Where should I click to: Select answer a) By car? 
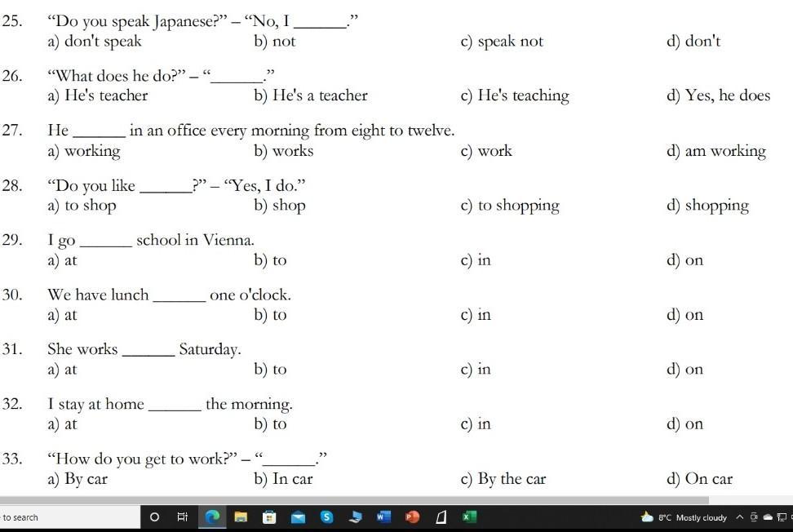click(x=78, y=478)
